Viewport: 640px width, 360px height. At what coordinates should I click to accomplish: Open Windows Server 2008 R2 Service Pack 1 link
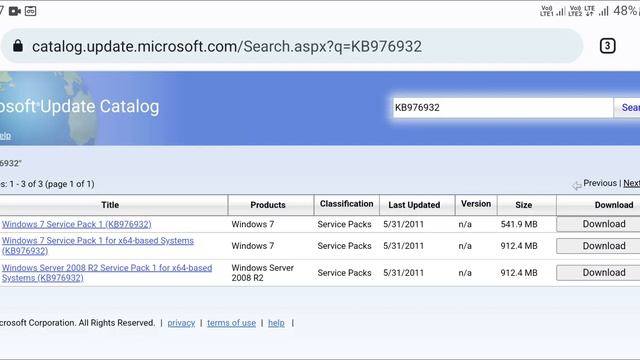pos(107,273)
